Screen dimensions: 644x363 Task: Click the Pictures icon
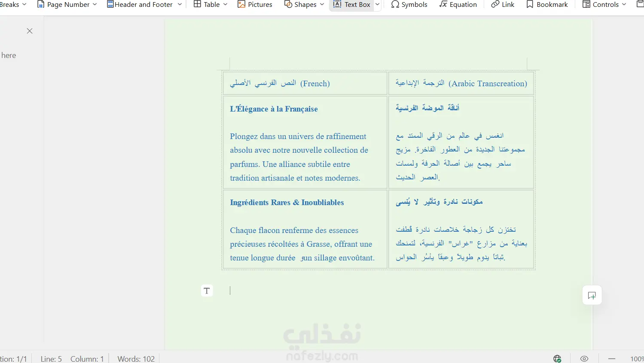[241, 4]
